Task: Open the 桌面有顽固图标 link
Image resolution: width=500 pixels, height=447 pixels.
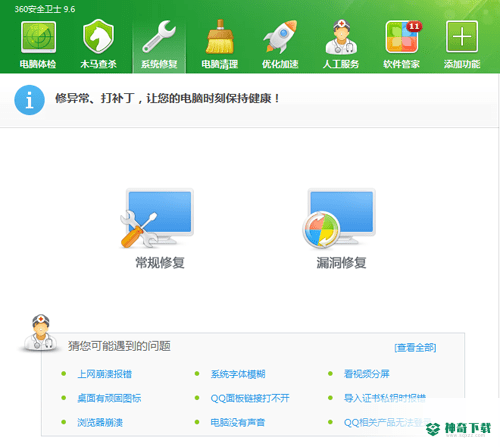Action: 109,398
